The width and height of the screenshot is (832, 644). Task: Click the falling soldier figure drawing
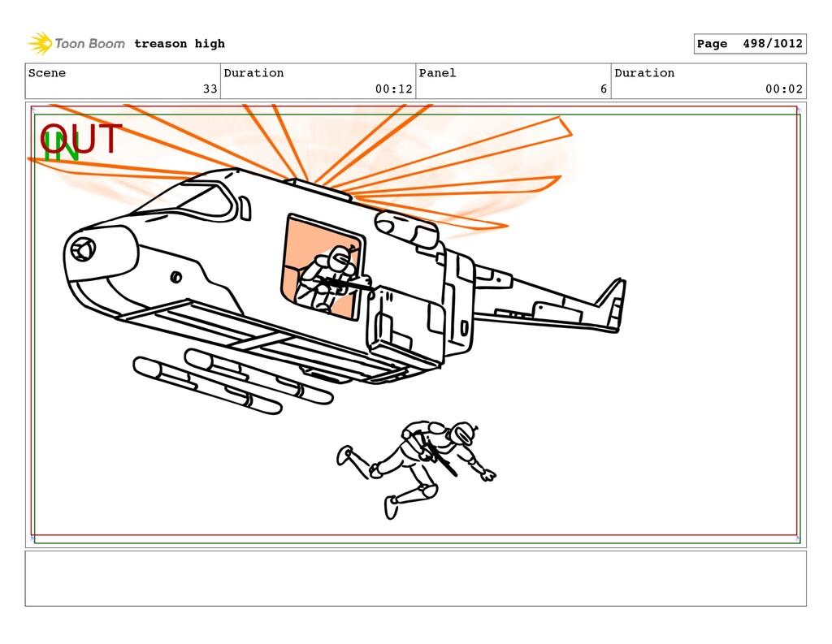(x=417, y=469)
